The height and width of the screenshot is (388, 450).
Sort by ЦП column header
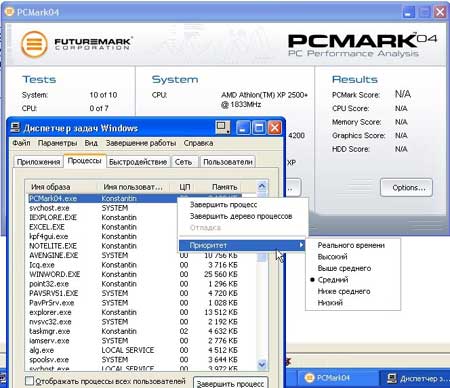pyautogui.click(x=185, y=187)
